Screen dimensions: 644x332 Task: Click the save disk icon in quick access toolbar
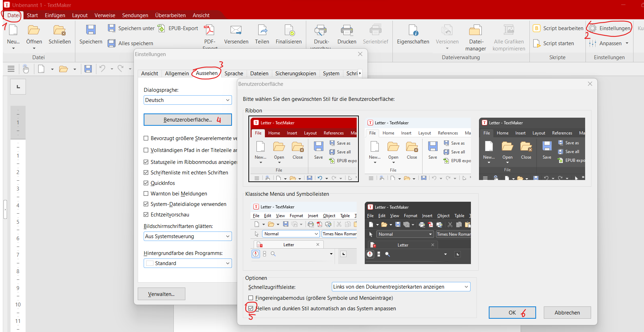coord(88,69)
